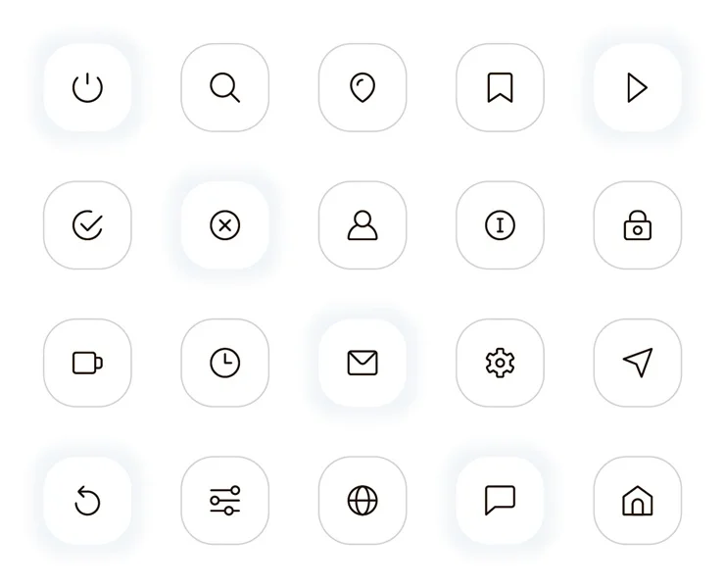725x588 pixels.
Task: Start playback with the play triangle icon
Action: click(x=638, y=87)
